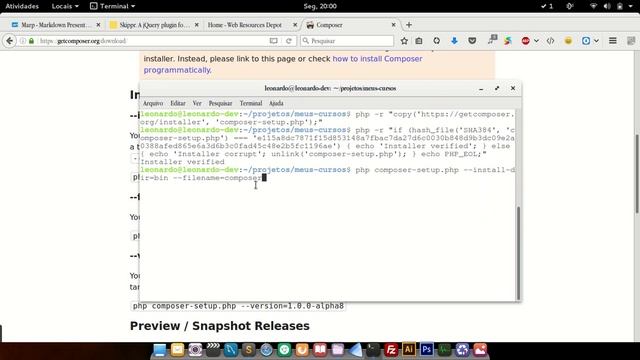Launch Photoshop from the dock

[x=427, y=350]
